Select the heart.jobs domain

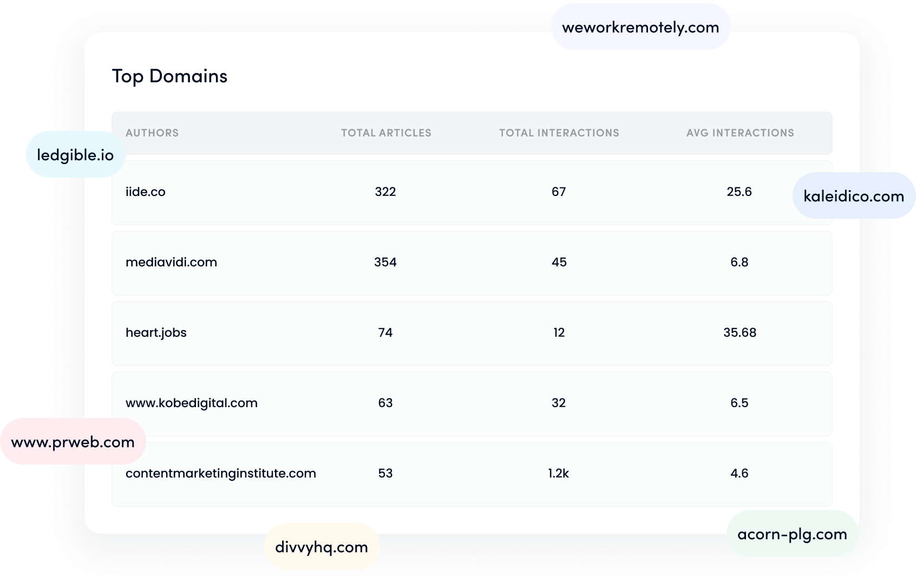[x=156, y=332]
